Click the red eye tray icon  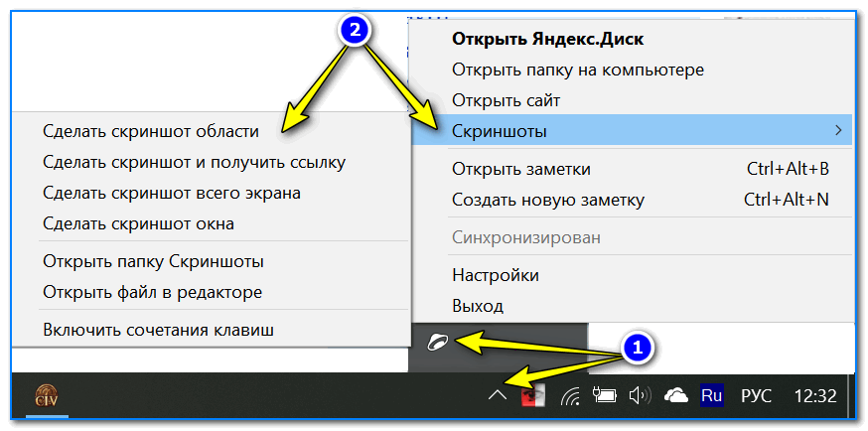[534, 396]
